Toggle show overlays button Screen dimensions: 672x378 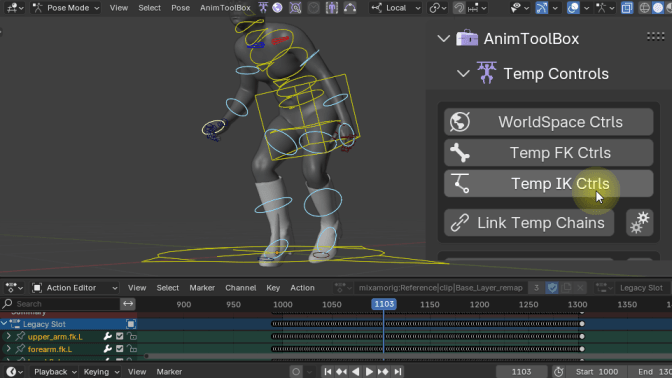[573, 8]
